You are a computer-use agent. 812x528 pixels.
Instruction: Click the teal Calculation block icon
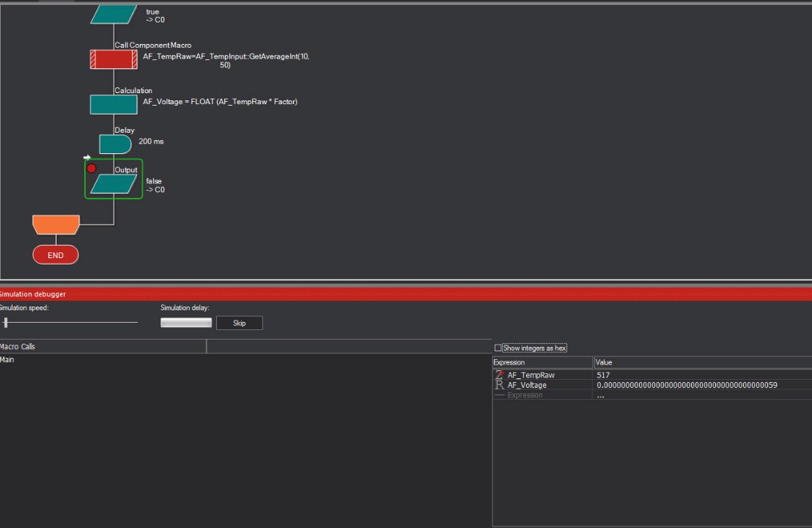pyautogui.click(x=114, y=105)
